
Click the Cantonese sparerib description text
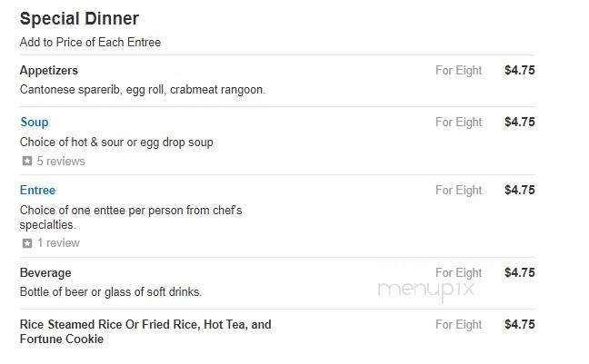(x=142, y=90)
